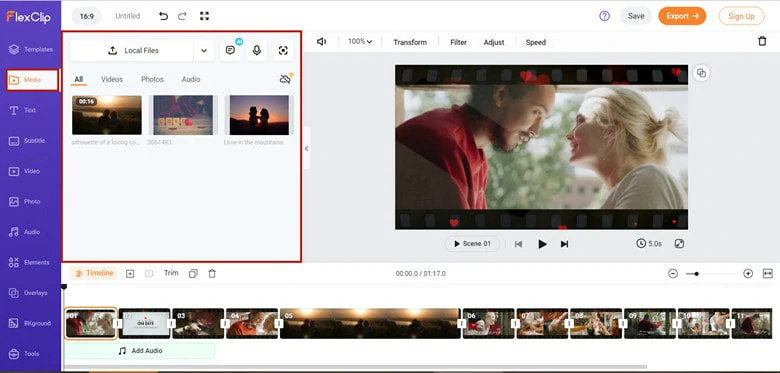Open the Video sidebar section
Viewport: 780px width, 373px height.
point(24,171)
